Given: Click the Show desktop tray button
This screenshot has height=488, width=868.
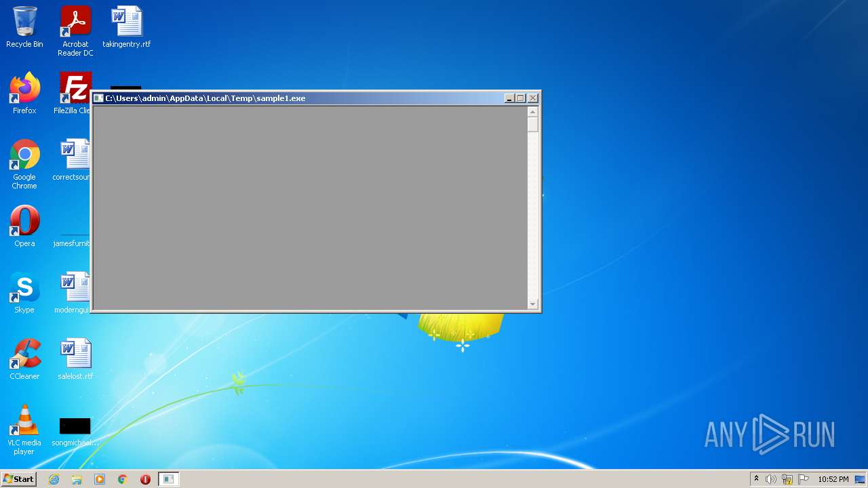Looking at the screenshot, I should coord(861,479).
